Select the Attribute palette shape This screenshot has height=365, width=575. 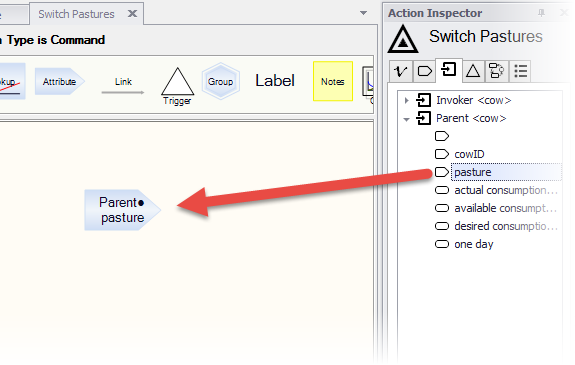point(59,81)
